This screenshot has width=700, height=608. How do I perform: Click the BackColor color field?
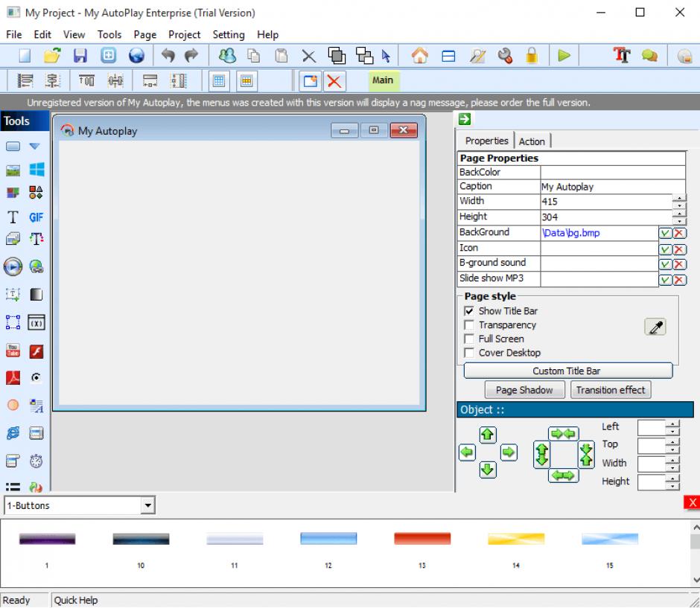pos(612,172)
